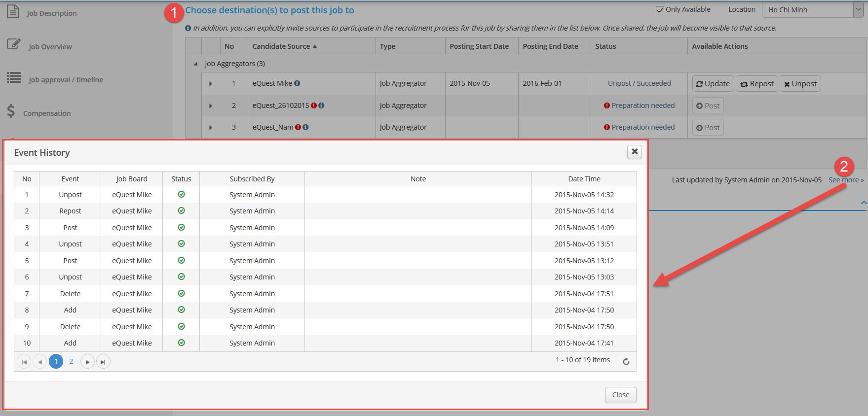Click the Job Board header in Event History
This screenshot has width=868, height=416.
[132, 179]
